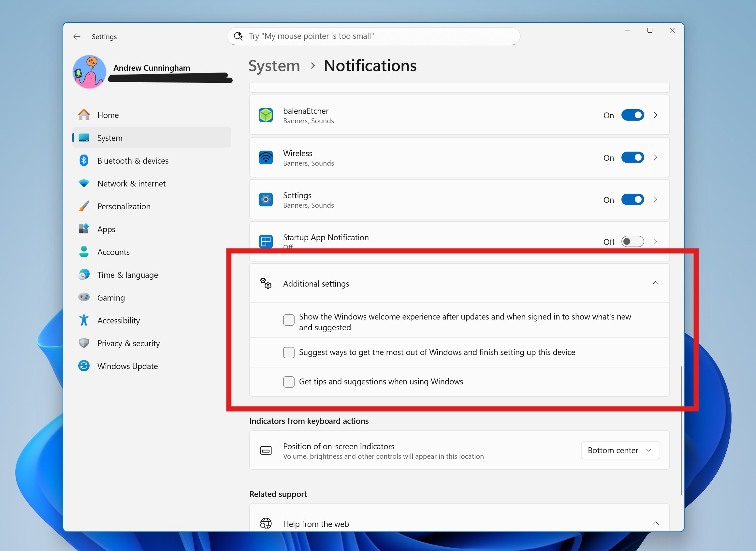756x551 pixels.
Task: Click the System breadcrumb link
Action: click(274, 66)
